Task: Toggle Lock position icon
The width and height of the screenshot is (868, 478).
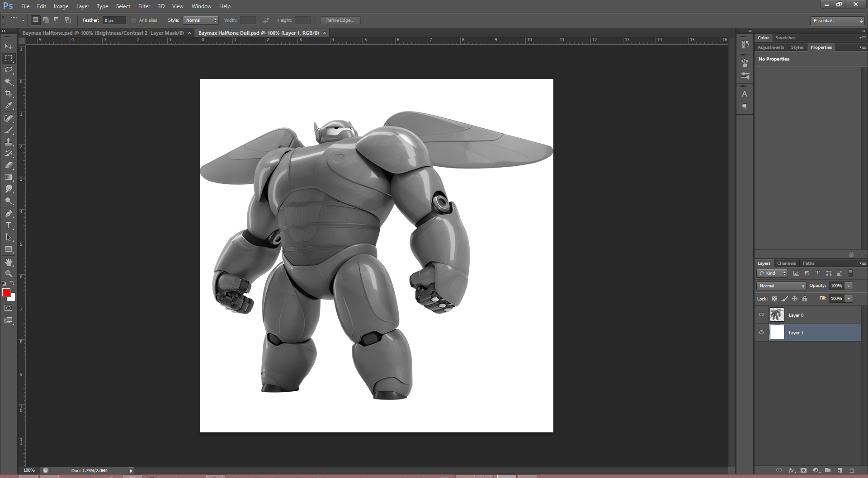Action: click(795, 299)
